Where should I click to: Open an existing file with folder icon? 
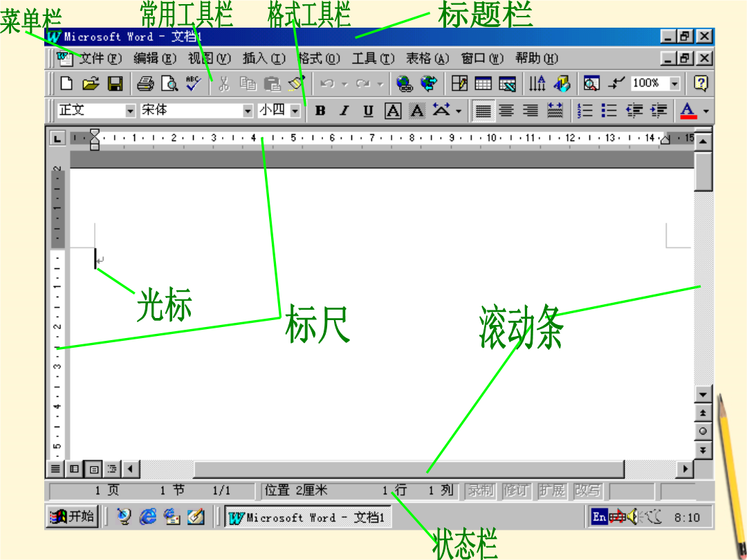(91, 84)
